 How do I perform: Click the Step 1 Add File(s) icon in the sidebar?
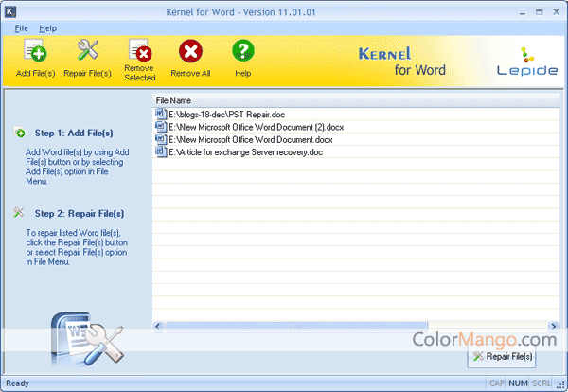[20, 134]
